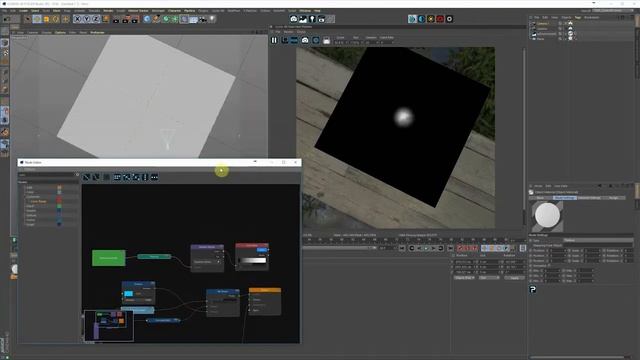The width and height of the screenshot is (640, 360).
Task: Open the Cube primitive object icon
Action: tap(147, 19)
